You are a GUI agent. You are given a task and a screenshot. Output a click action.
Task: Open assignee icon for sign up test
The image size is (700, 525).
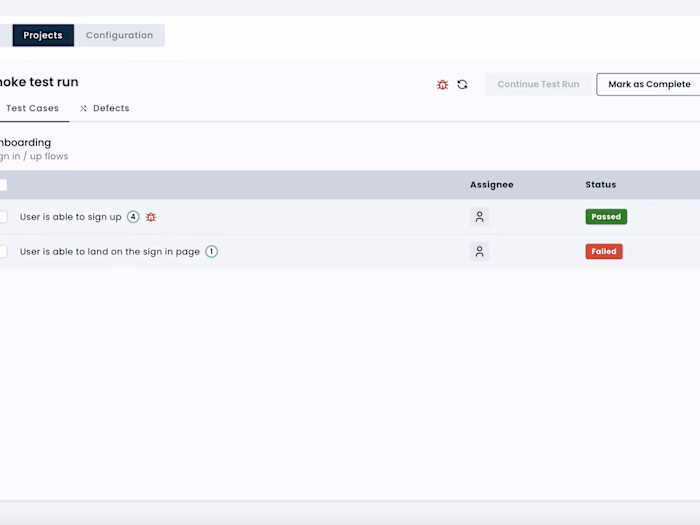pyautogui.click(x=479, y=217)
